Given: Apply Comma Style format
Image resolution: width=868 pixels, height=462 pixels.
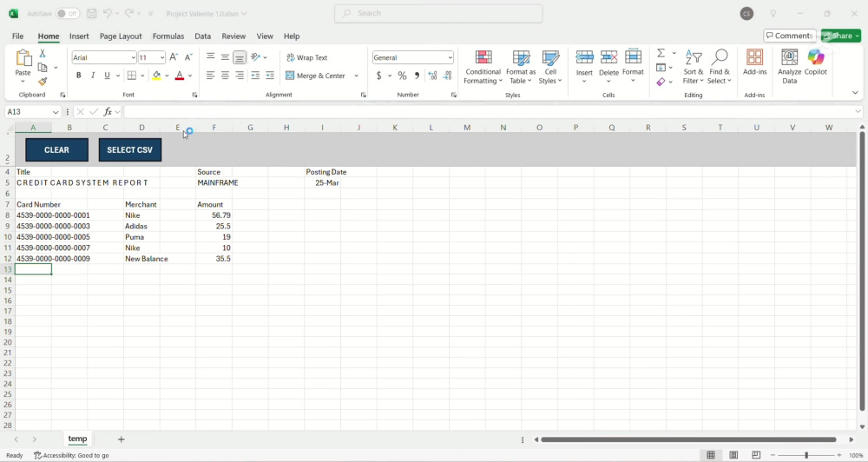Looking at the screenshot, I should coord(417,76).
